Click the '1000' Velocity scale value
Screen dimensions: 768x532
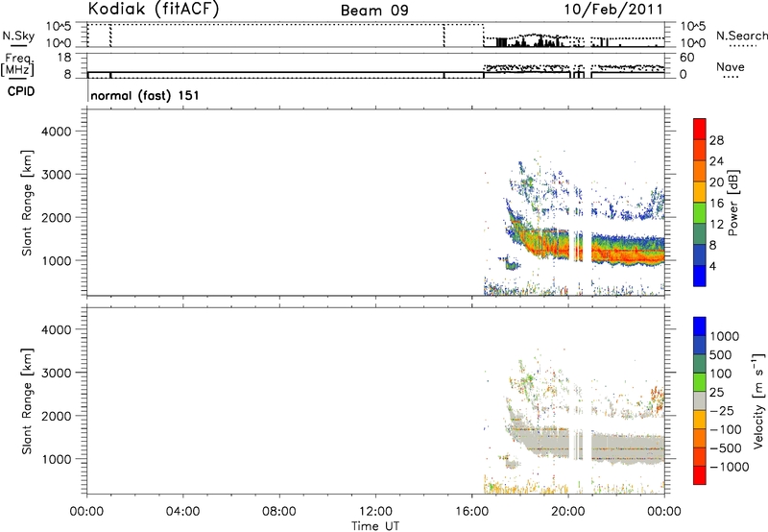click(x=725, y=336)
